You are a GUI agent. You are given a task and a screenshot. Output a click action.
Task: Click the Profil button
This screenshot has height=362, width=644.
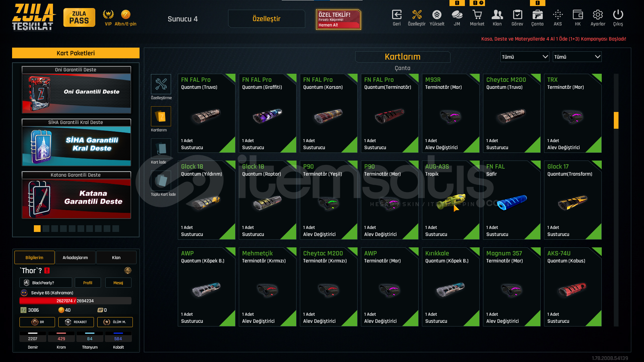[x=88, y=283]
